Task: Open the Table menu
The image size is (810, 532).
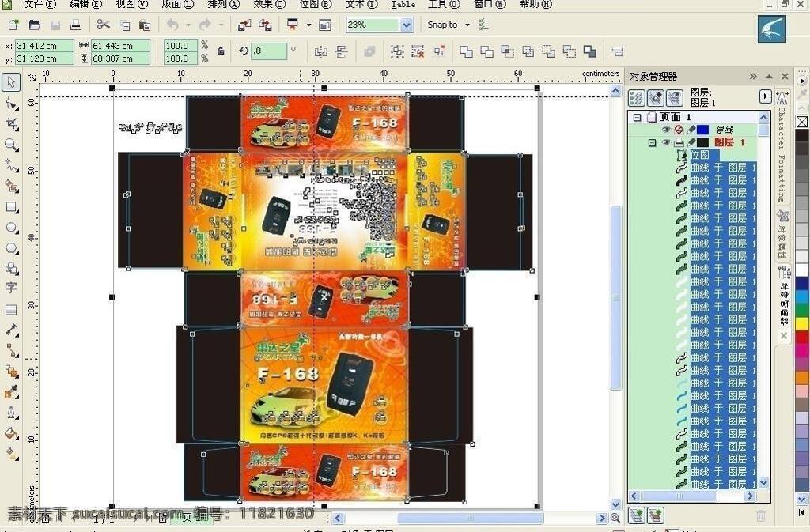Action: [403, 4]
